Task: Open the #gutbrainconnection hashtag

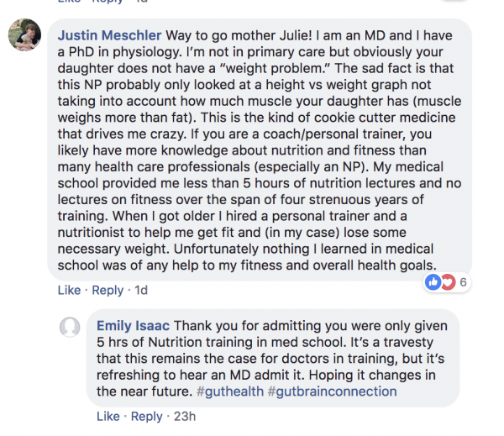Action: pos(332,391)
